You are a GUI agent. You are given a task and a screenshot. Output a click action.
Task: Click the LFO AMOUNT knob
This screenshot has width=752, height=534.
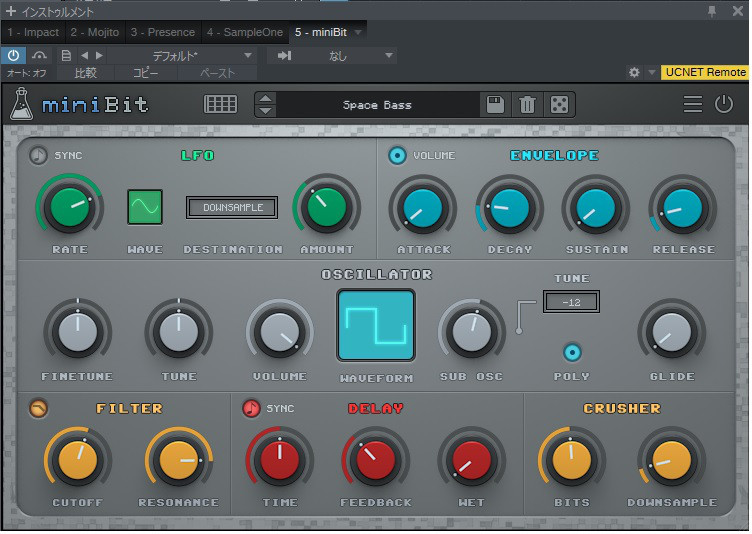(327, 207)
